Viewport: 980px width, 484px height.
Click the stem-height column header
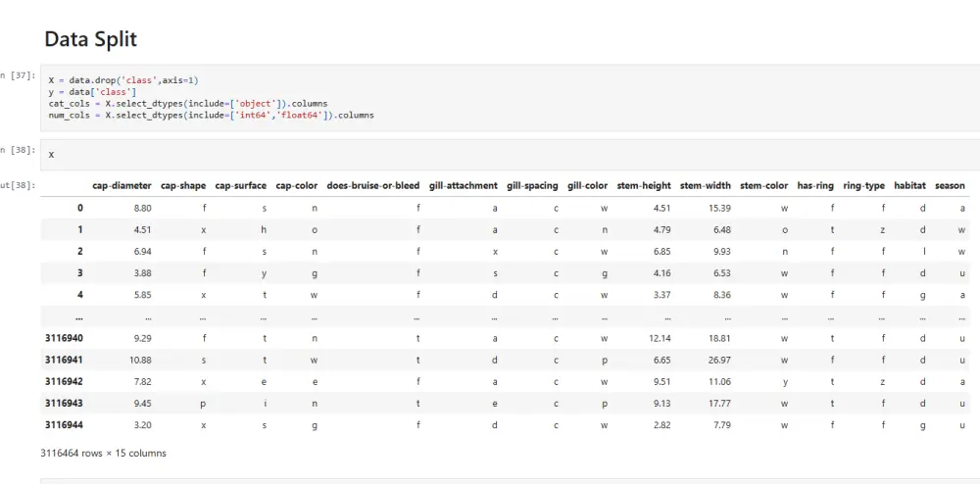(x=644, y=185)
